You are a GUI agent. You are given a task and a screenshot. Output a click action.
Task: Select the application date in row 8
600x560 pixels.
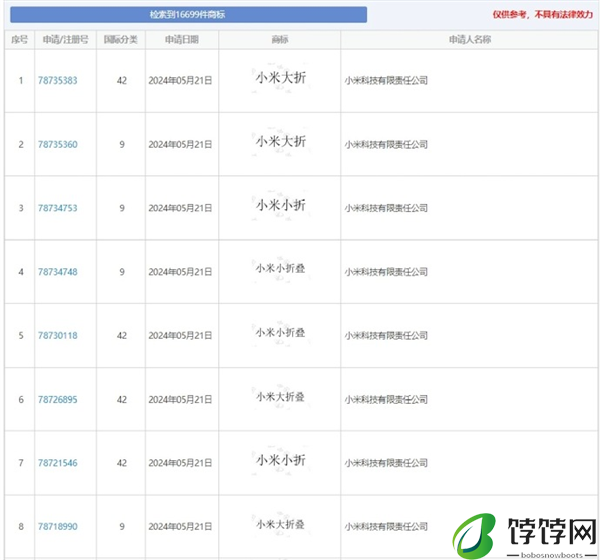(x=180, y=526)
